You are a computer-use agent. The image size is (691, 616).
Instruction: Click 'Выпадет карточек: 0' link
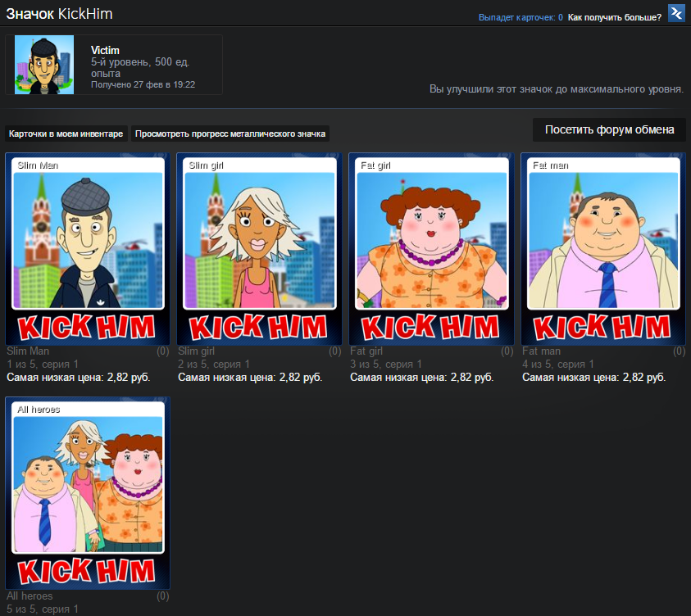point(521,17)
